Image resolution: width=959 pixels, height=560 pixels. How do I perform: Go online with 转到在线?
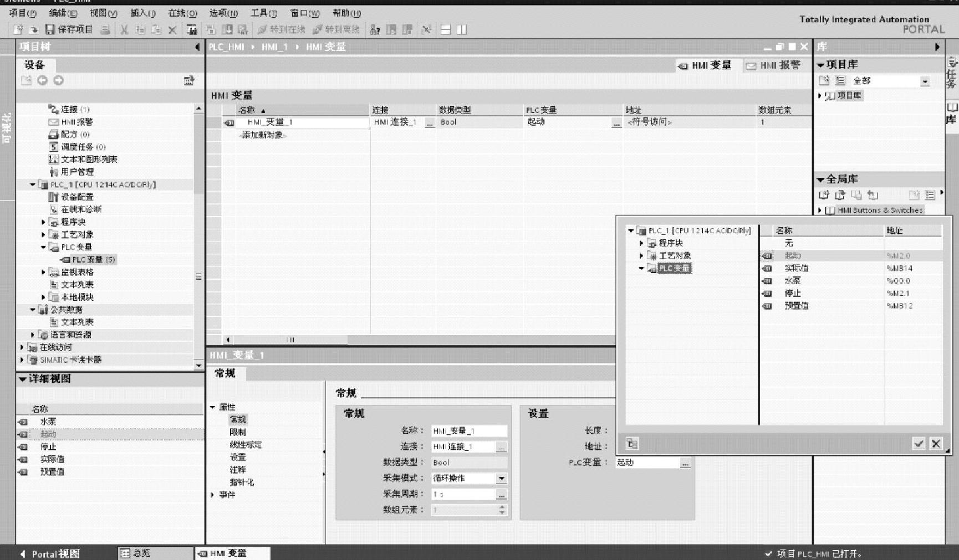point(281,29)
